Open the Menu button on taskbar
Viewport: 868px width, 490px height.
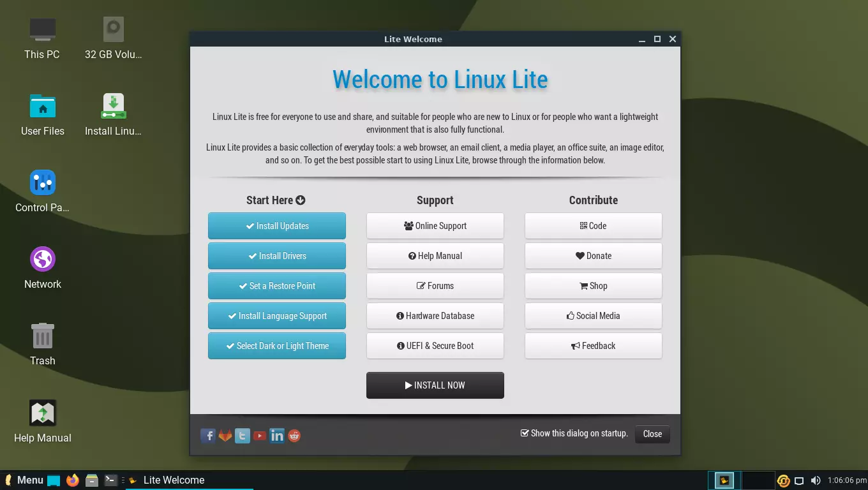click(x=24, y=480)
